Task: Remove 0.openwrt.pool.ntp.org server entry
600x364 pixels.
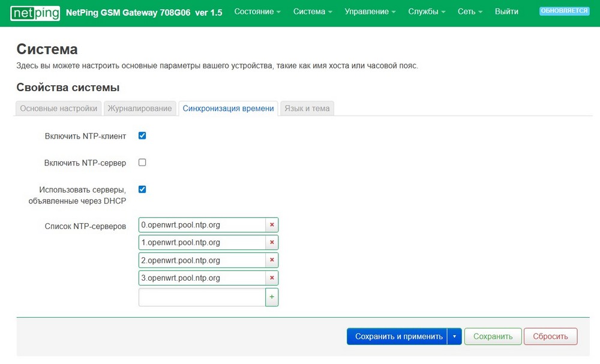Action: click(x=272, y=225)
